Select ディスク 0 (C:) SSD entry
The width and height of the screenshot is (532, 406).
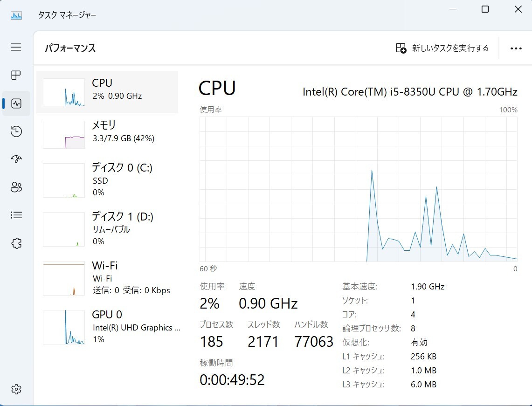tap(107, 180)
